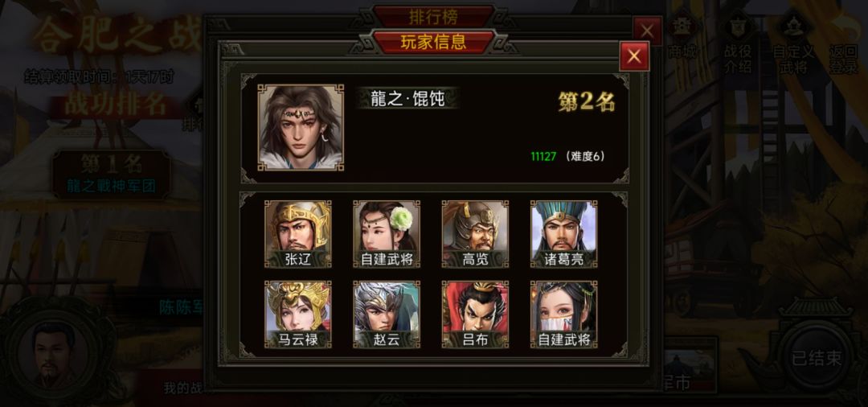Select the 张辽 general portrait
Screen dimensions: 868x407
click(x=298, y=234)
